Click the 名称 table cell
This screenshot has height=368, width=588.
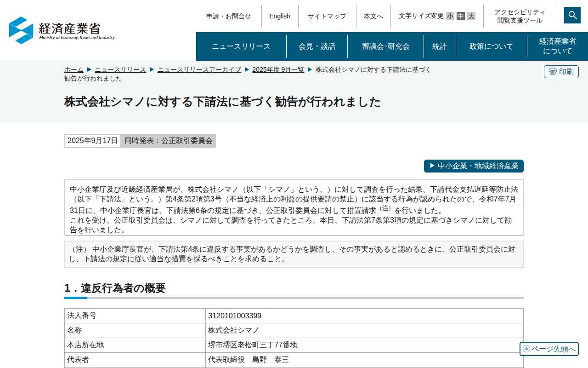point(135,330)
